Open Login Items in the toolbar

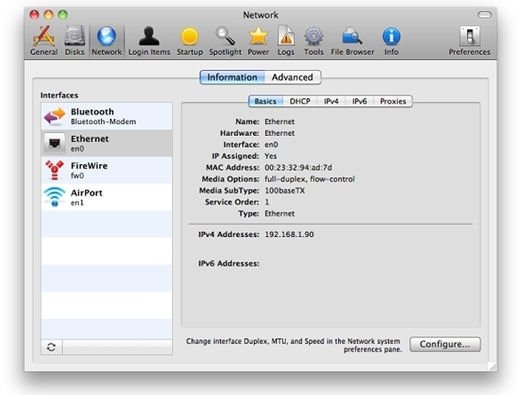click(x=149, y=41)
